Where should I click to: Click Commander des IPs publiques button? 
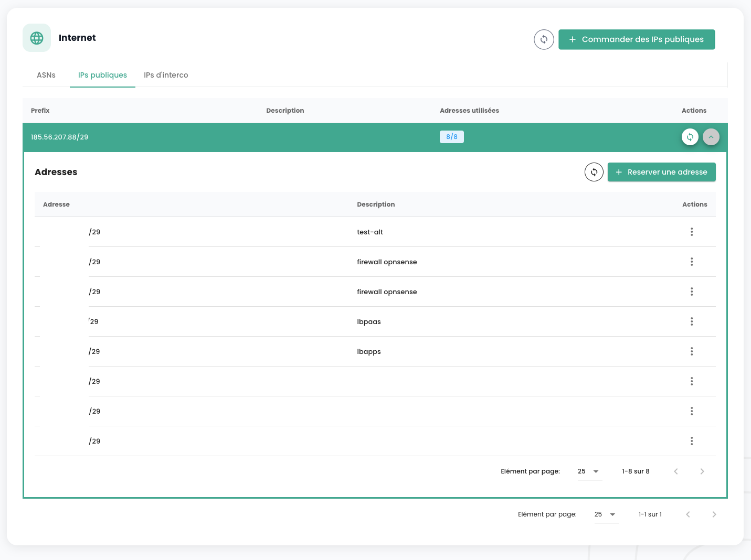pos(636,39)
